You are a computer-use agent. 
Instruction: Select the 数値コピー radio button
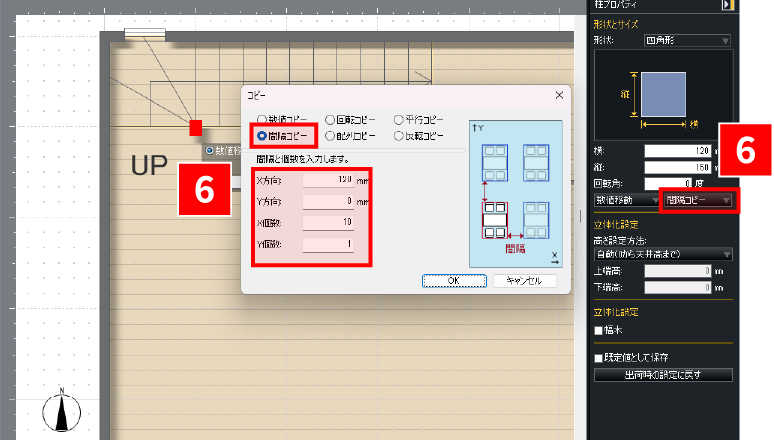pos(262,120)
